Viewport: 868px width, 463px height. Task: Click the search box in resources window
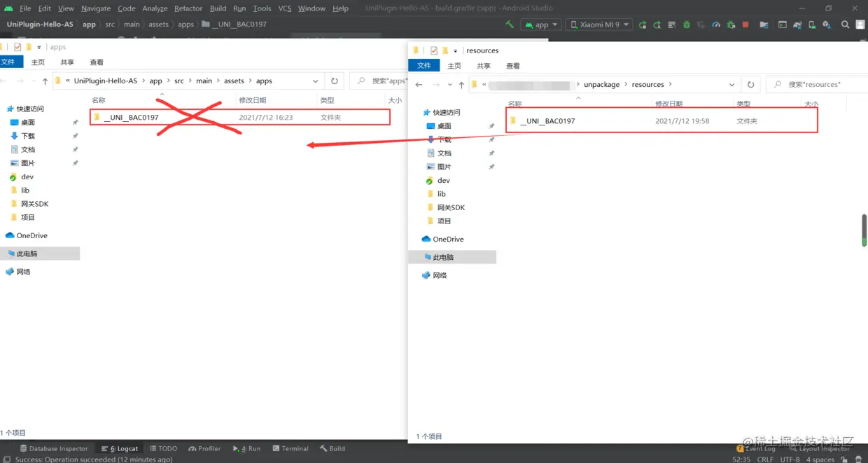click(x=816, y=85)
